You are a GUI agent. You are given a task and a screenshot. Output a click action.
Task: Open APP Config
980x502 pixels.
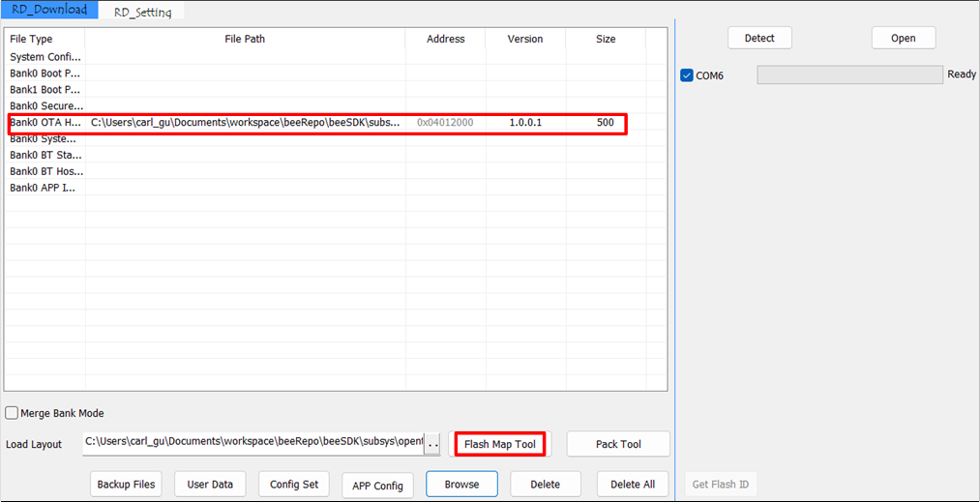point(378,486)
